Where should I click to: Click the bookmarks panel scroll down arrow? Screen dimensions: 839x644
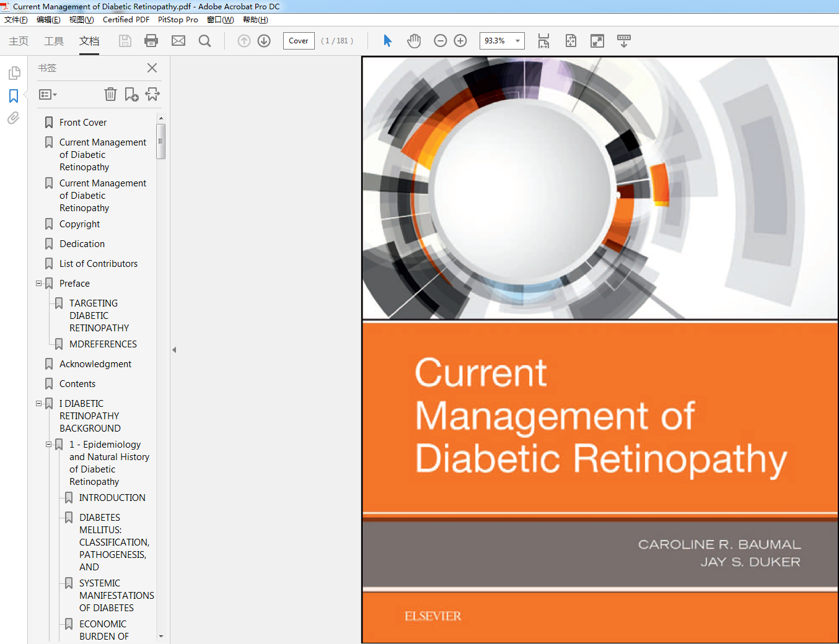click(x=161, y=636)
